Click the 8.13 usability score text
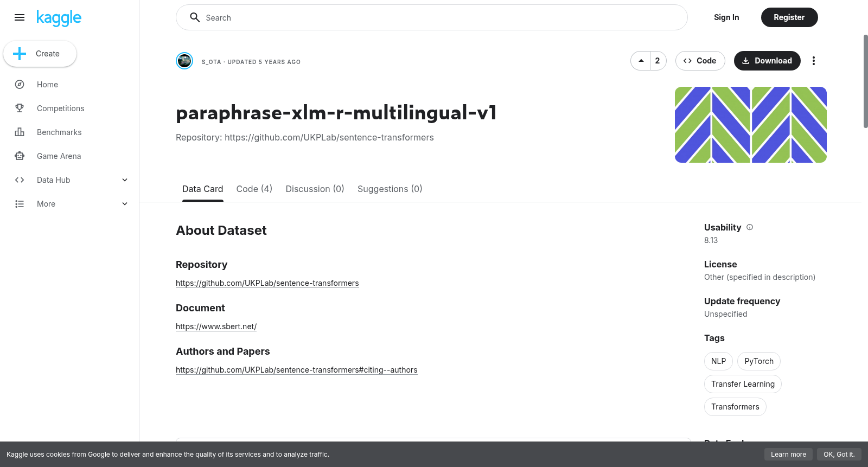The image size is (868, 467). 711,240
